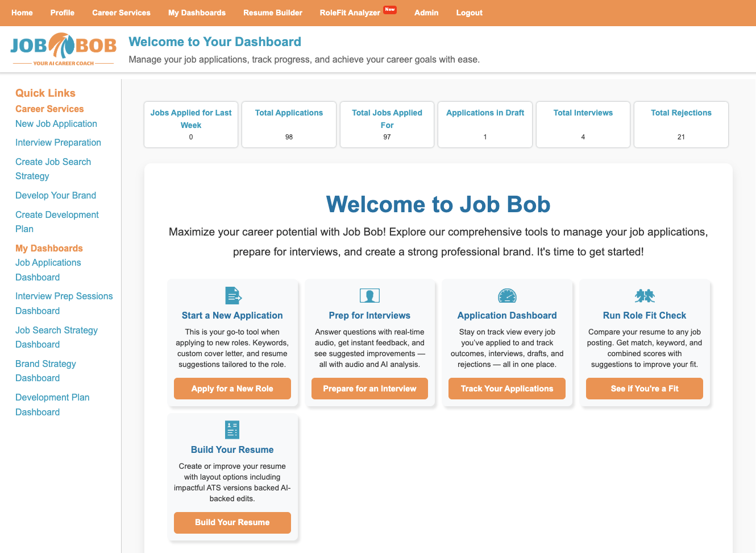Click the Create Job Search Strategy link
The width and height of the screenshot is (756, 553).
point(53,168)
